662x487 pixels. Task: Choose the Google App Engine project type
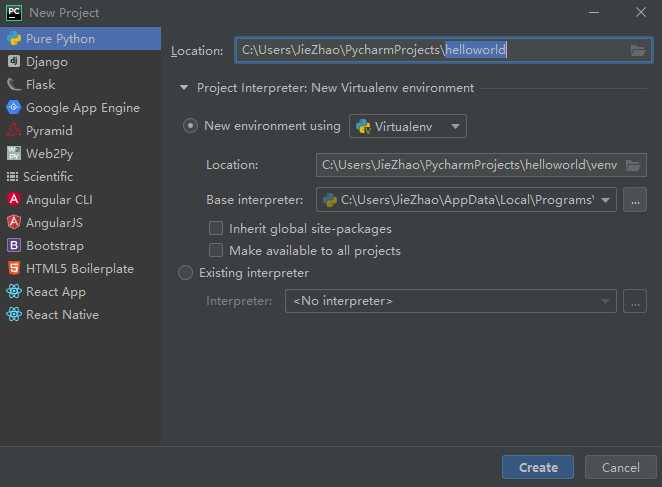coord(80,107)
